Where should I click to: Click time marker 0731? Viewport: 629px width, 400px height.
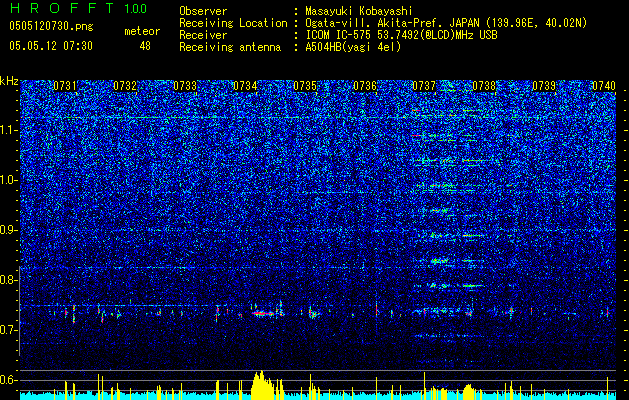click(x=65, y=86)
